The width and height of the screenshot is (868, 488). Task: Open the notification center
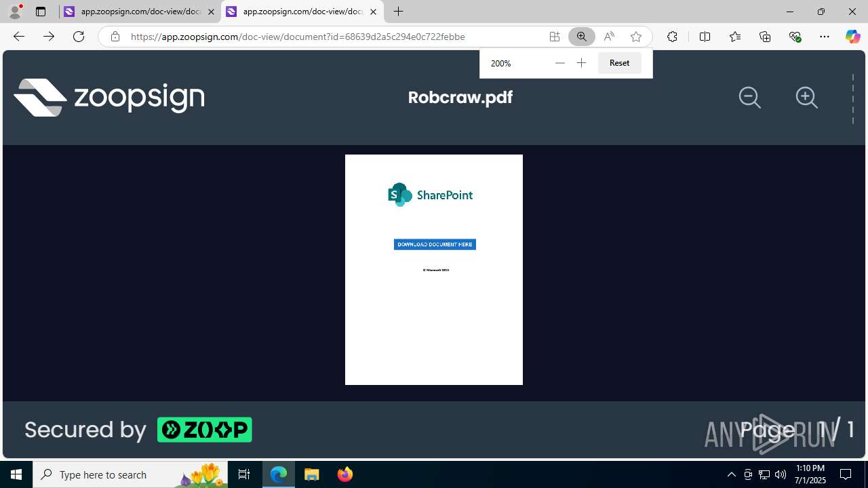pos(846,474)
